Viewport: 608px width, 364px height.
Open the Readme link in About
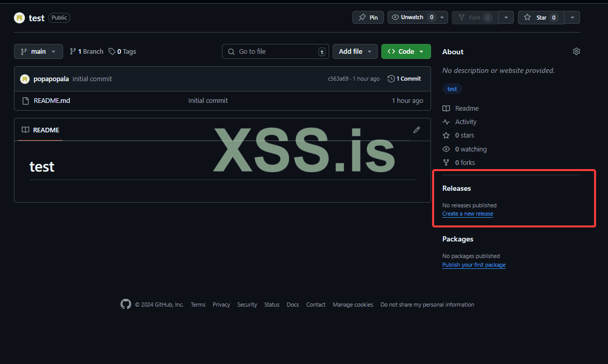[467, 108]
